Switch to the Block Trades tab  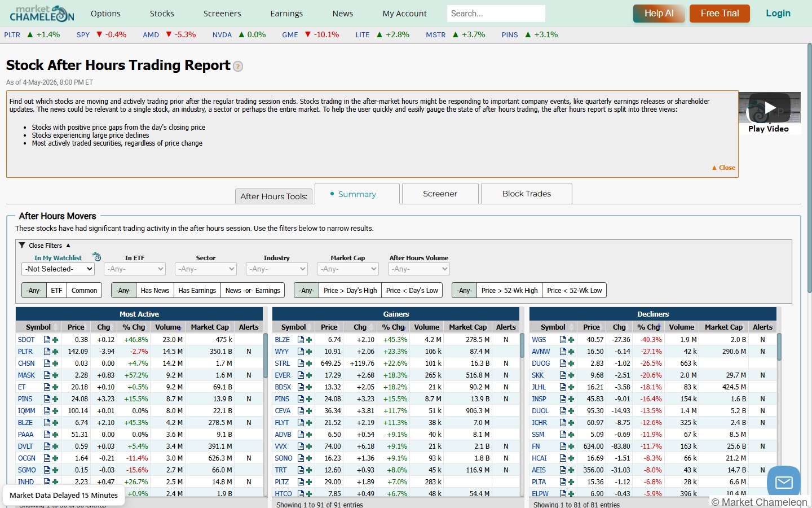pyautogui.click(x=527, y=194)
